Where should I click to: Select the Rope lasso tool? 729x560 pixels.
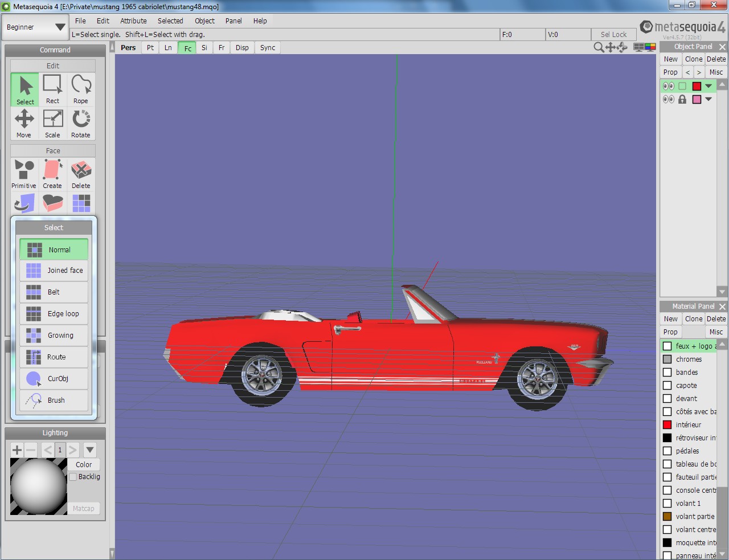(x=81, y=89)
